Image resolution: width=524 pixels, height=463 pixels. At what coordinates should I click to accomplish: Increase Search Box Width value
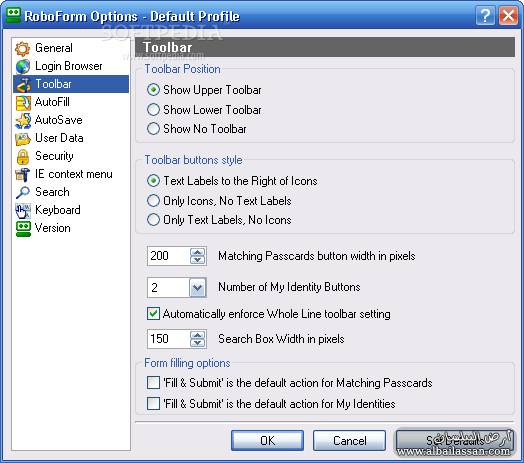pyautogui.click(x=198, y=335)
